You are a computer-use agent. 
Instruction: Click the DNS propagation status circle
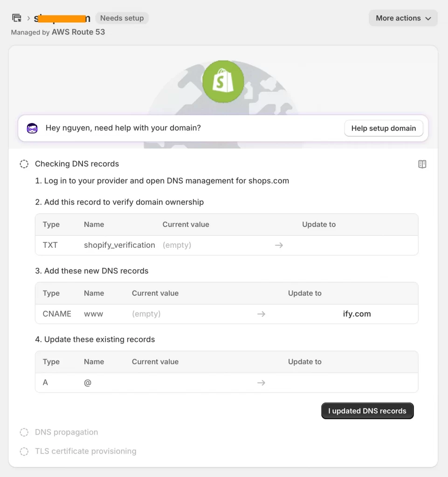(x=24, y=432)
